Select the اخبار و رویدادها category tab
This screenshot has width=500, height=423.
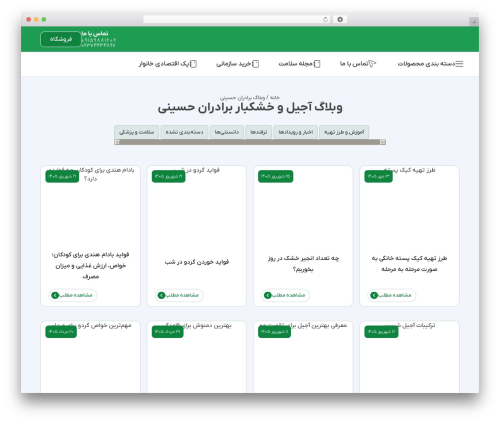coord(296,132)
